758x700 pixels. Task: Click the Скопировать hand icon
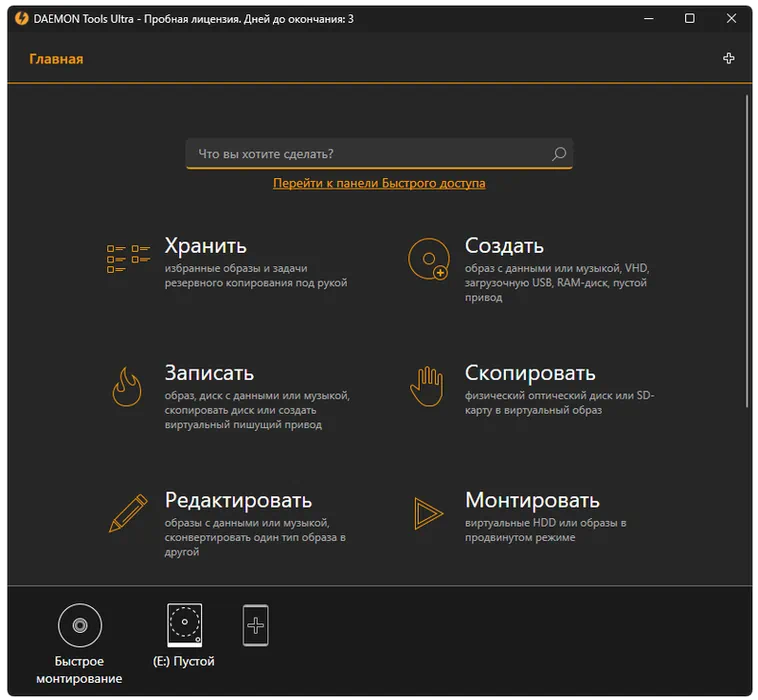pyautogui.click(x=427, y=386)
